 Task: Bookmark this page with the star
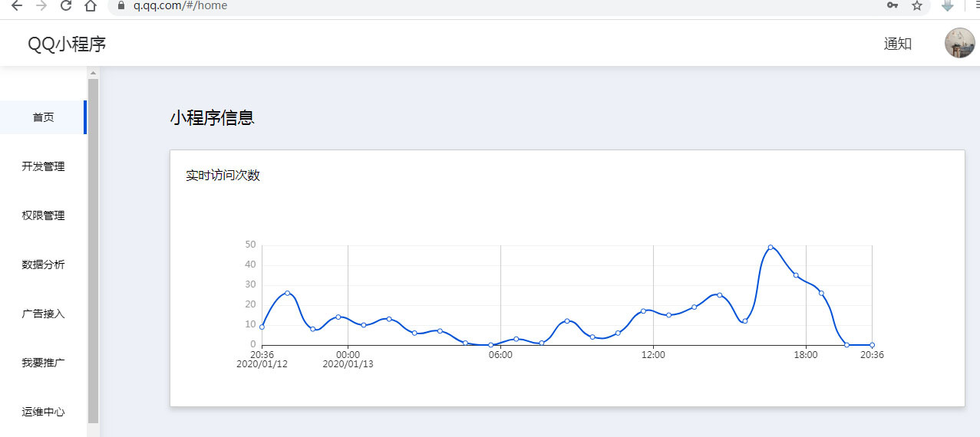(916, 5)
